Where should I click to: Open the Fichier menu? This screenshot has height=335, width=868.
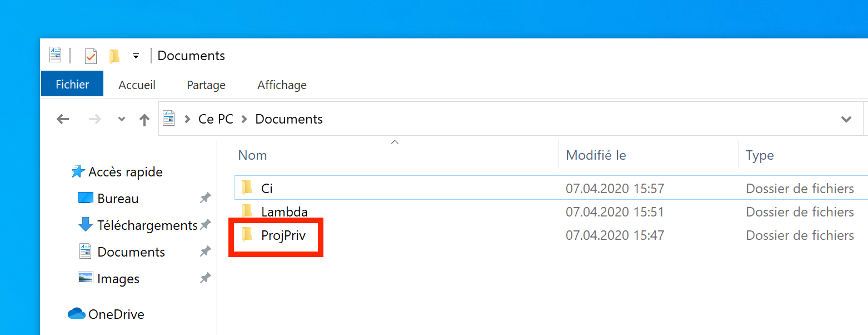click(x=72, y=85)
